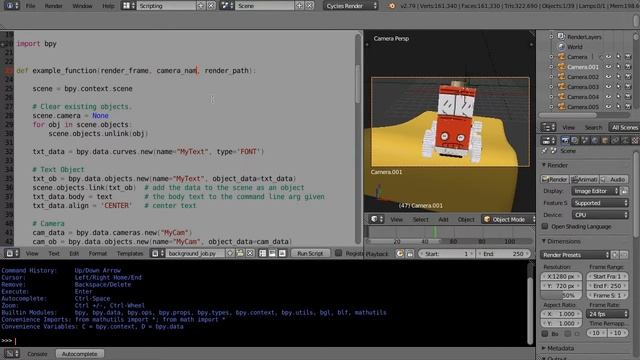Select the Object properties tab icon
Image resolution: width=640 pixels, height=360 pixels.
click(x=605, y=140)
